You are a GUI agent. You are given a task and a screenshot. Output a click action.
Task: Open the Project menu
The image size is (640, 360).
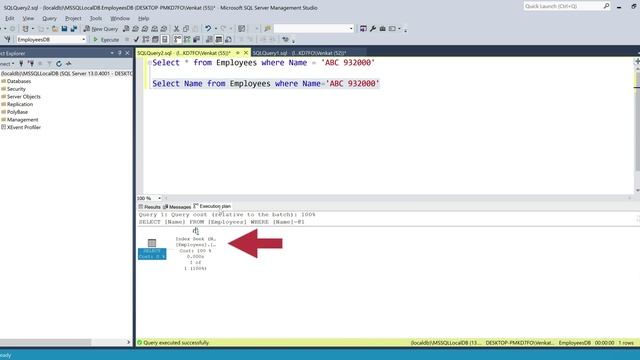pyautogui.click(x=73, y=18)
